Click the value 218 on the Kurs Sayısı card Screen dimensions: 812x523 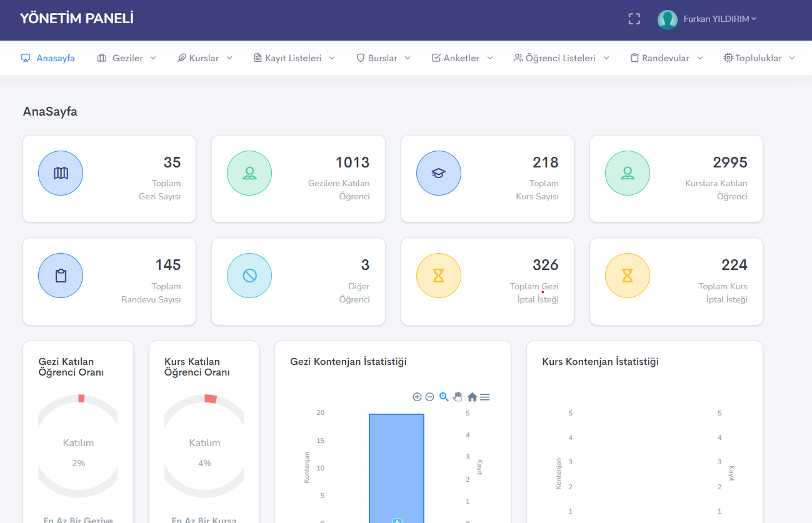(x=546, y=162)
